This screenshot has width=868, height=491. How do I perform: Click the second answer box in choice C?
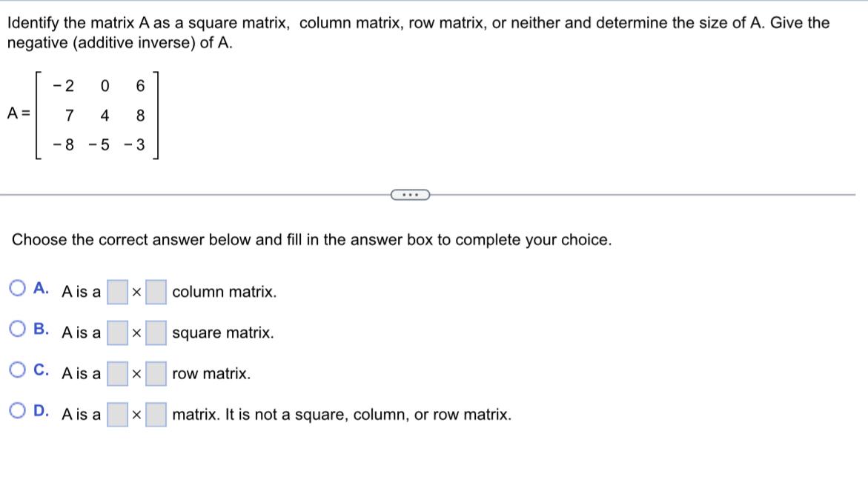point(155,373)
